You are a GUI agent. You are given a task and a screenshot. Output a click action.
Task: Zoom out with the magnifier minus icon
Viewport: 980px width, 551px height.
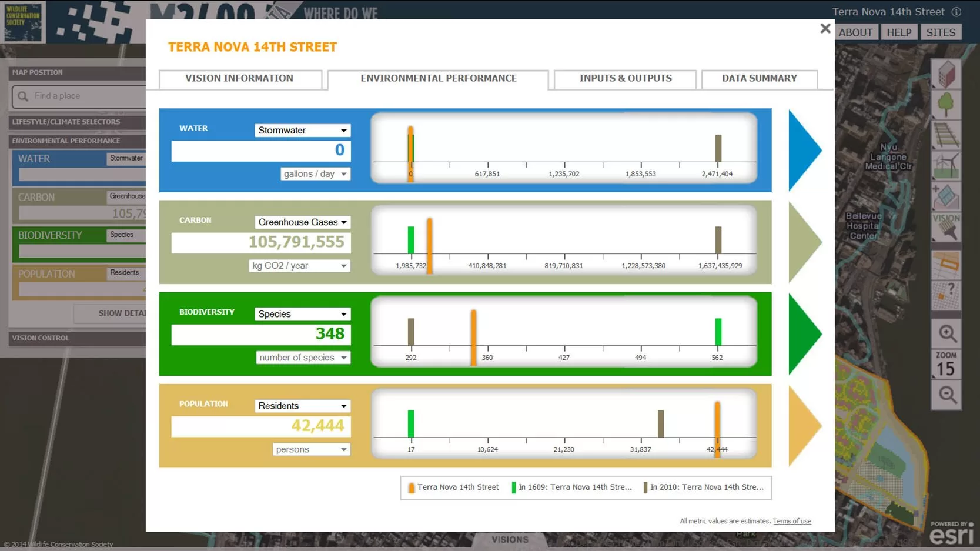pos(946,395)
